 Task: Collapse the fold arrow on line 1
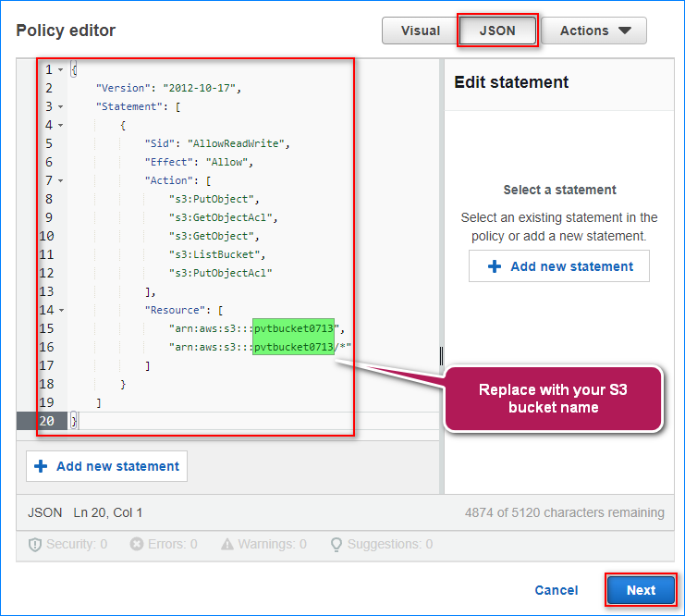60,70
